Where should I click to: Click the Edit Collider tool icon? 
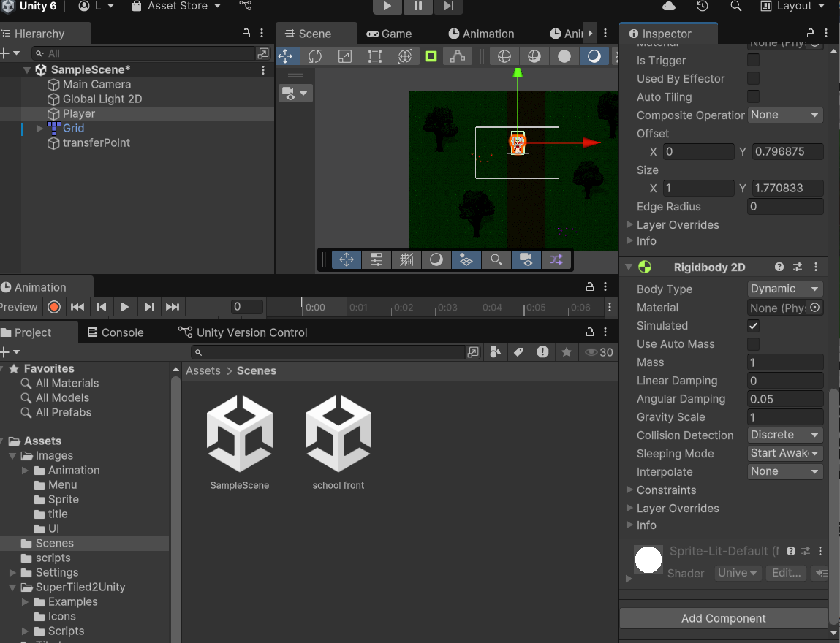(x=458, y=56)
